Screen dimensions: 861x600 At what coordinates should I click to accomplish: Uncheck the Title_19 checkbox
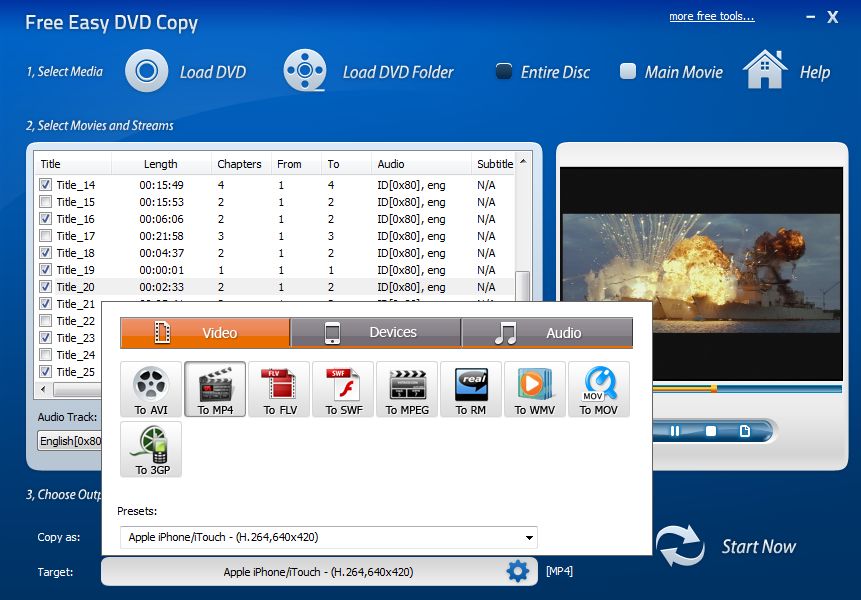point(46,270)
